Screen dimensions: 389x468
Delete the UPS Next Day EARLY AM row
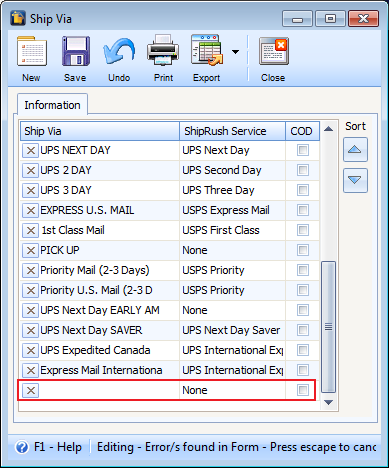point(31,310)
